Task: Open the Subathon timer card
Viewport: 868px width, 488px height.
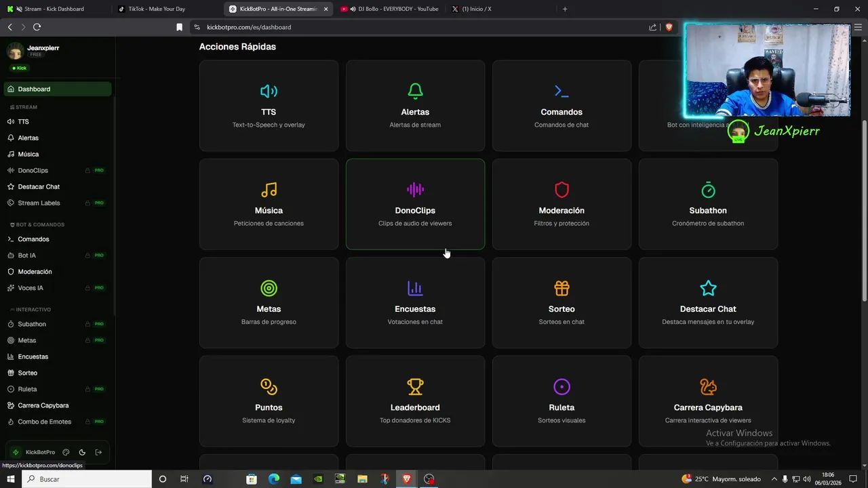Action: (708, 204)
